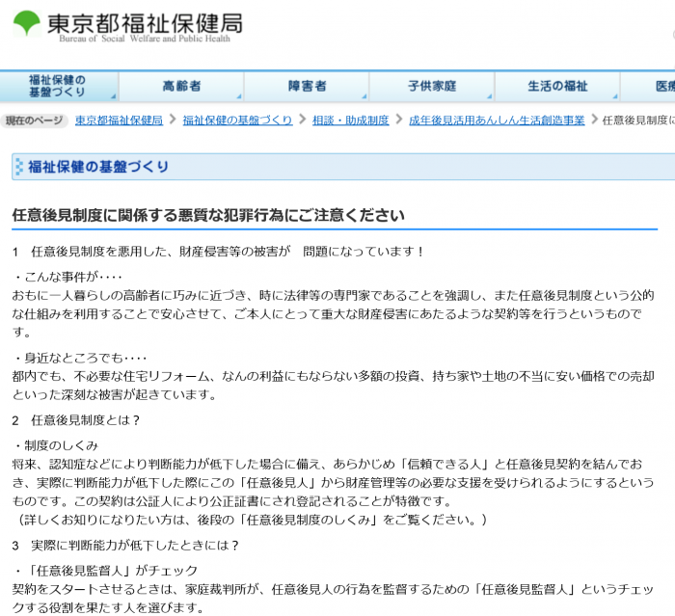This screenshot has height=616, width=675.
Task: Open the 生活の福祉 navigation tab
Action: (x=556, y=86)
